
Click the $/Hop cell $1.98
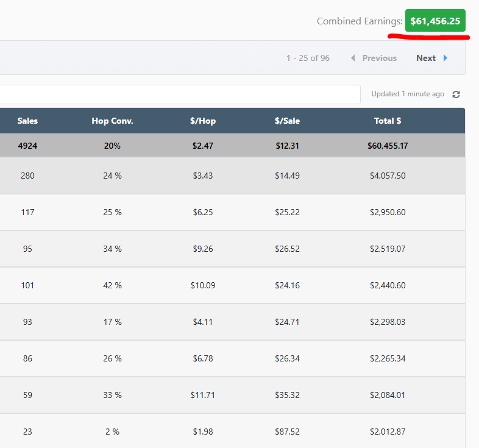pyautogui.click(x=203, y=432)
